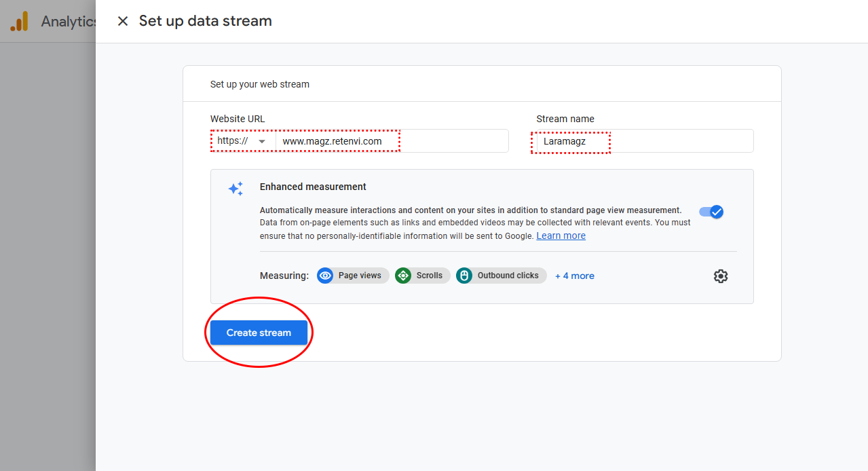The image size is (868, 471).
Task: Click the Set up your web stream heading
Action: [x=260, y=84]
